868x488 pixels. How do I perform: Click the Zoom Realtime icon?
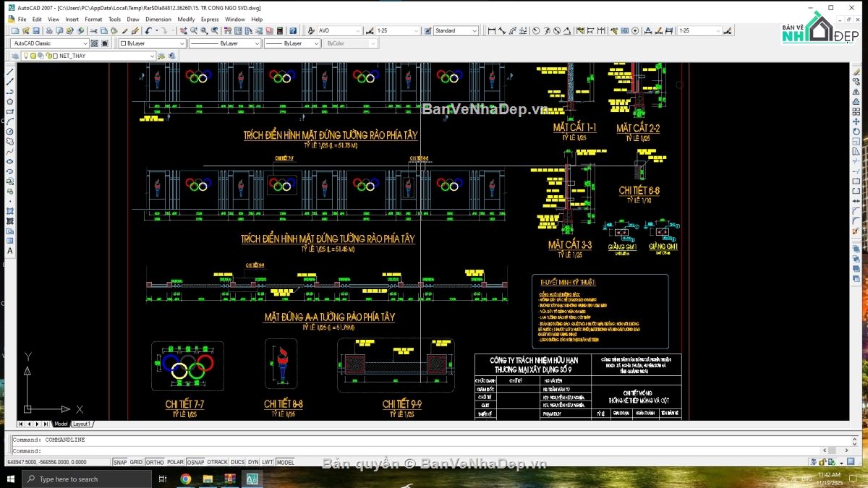tap(194, 30)
